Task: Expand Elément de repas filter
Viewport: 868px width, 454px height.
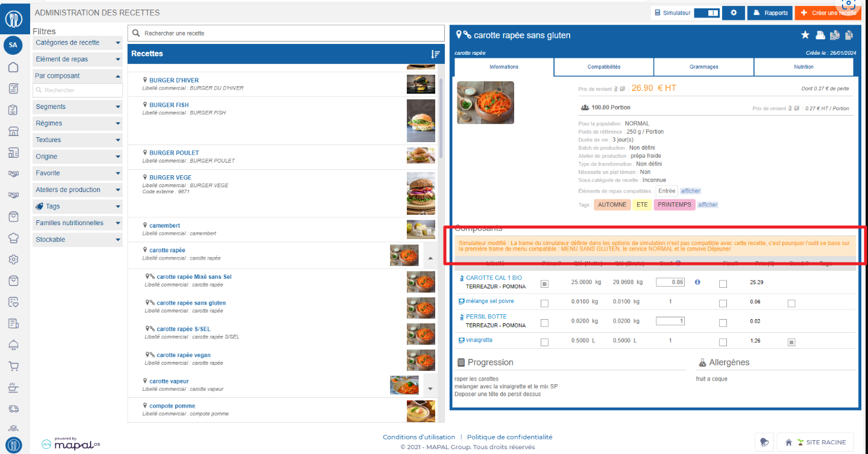Action: coord(78,59)
